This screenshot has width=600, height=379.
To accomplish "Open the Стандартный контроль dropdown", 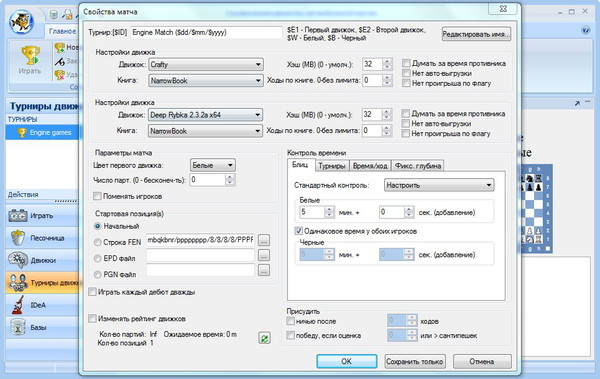I will point(439,185).
